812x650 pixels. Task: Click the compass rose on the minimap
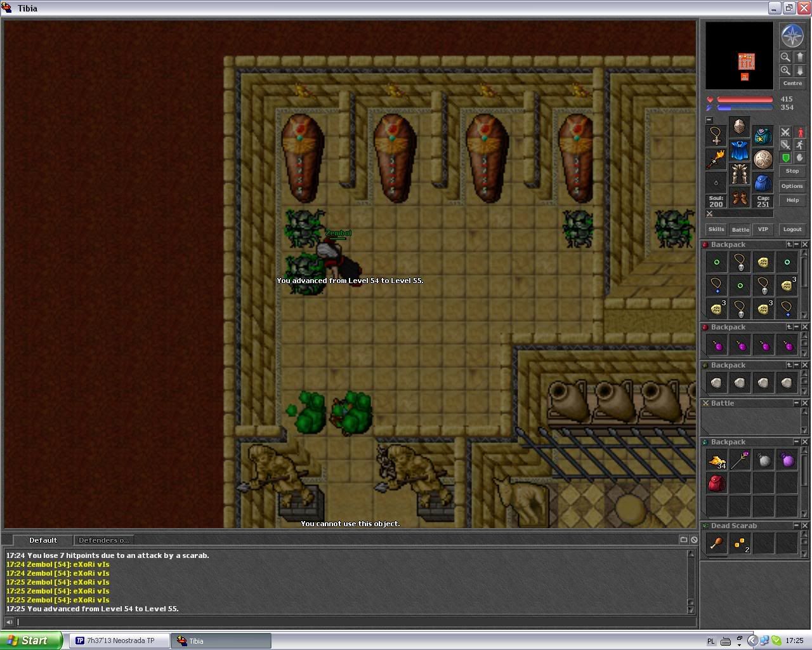[x=792, y=36]
